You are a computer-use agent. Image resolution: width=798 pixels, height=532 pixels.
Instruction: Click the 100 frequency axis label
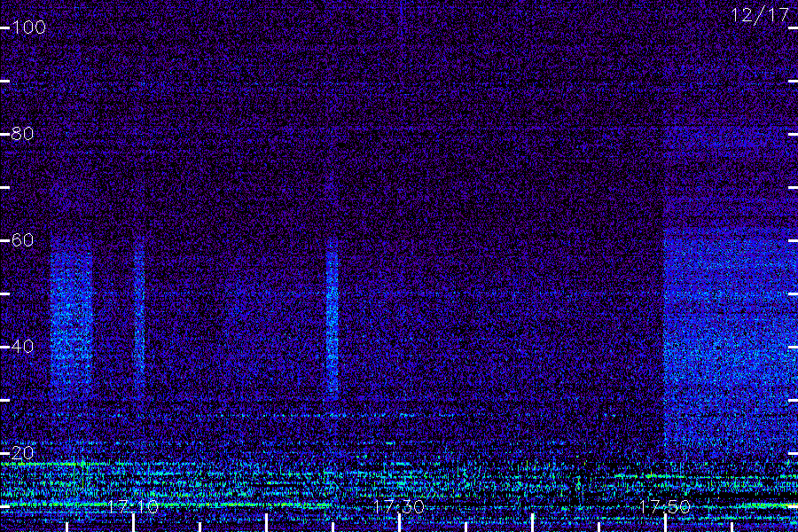(28, 27)
